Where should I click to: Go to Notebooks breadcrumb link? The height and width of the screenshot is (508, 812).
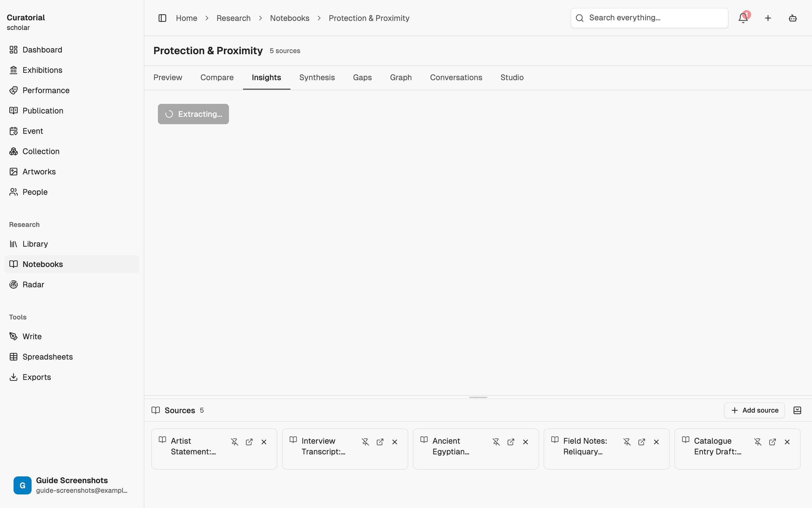coord(290,18)
